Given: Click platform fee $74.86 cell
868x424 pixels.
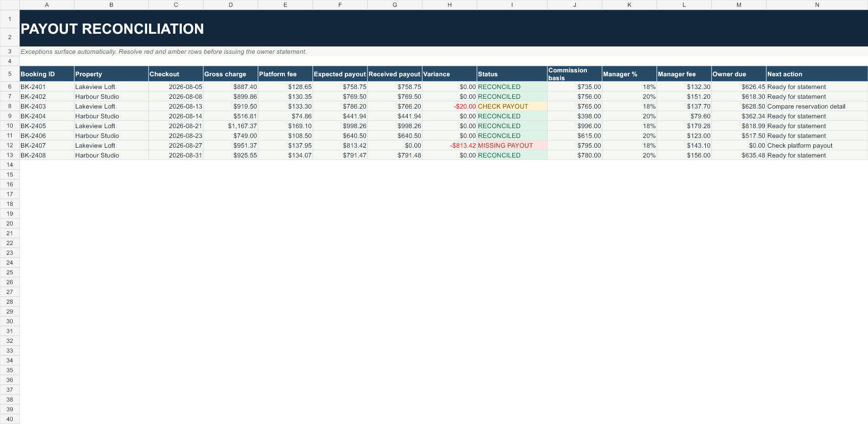Looking at the screenshot, I should click(x=285, y=116).
